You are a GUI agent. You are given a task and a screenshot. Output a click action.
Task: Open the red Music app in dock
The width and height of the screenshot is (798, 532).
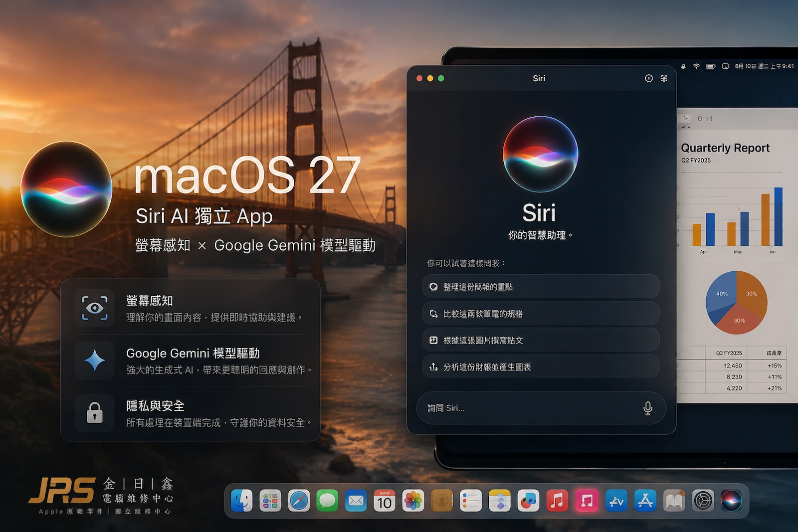click(x=558, y=501)
